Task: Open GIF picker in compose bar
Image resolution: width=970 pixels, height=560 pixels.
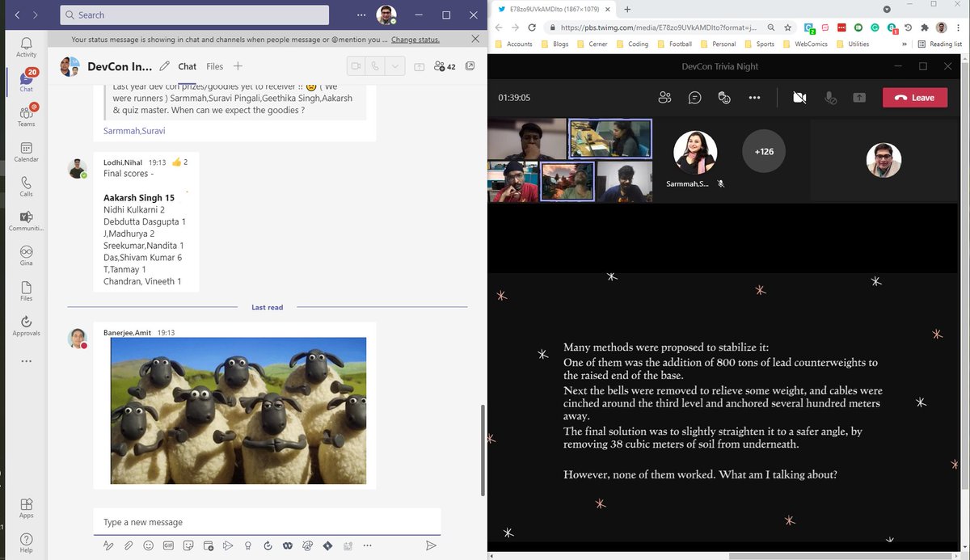Action: coord(168,545)
